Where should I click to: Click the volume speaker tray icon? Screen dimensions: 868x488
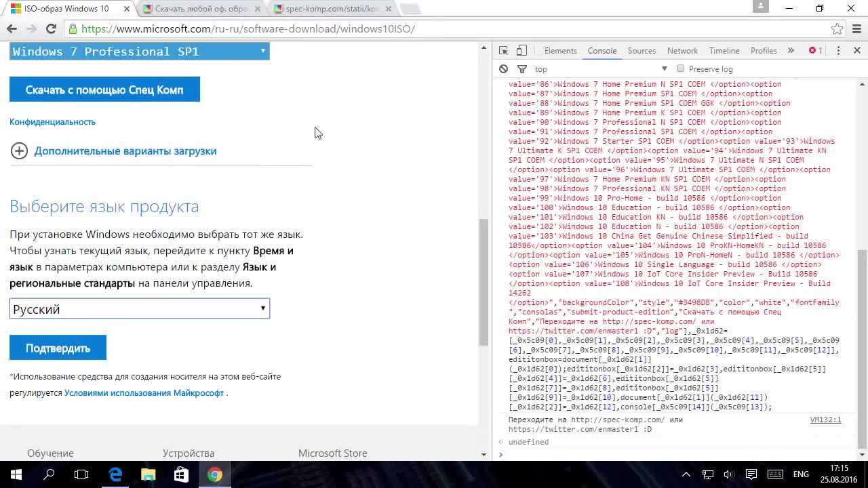coord(728,474)
